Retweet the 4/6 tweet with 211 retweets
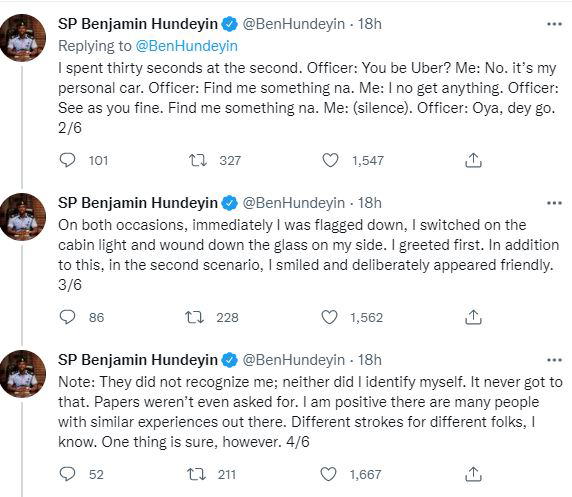Image resolution: width=572 pixels, height=497 pixels. [196, 474]
